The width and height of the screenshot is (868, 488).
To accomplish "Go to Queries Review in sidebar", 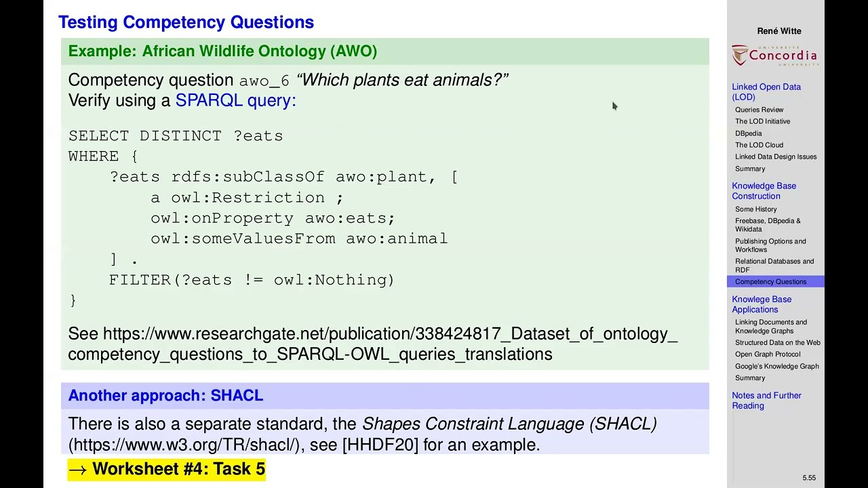I will point(759,110).
